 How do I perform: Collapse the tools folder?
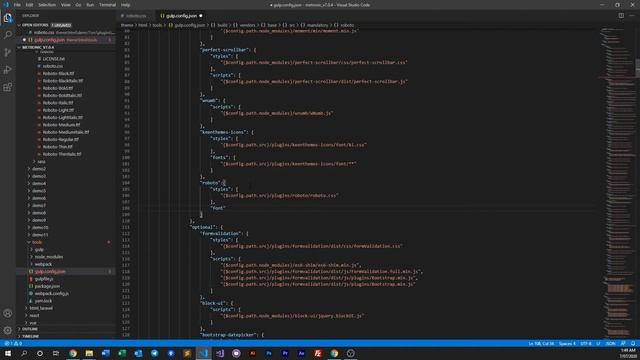[x=37, y=242]
